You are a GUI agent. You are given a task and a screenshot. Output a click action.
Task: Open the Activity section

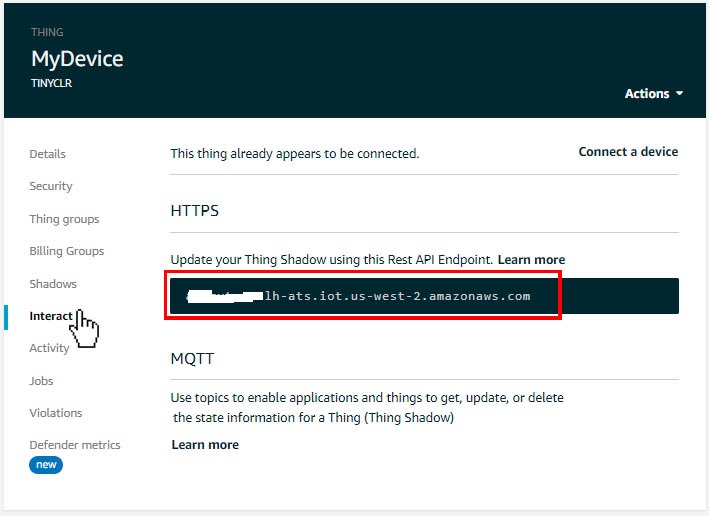tap(49, 348)
